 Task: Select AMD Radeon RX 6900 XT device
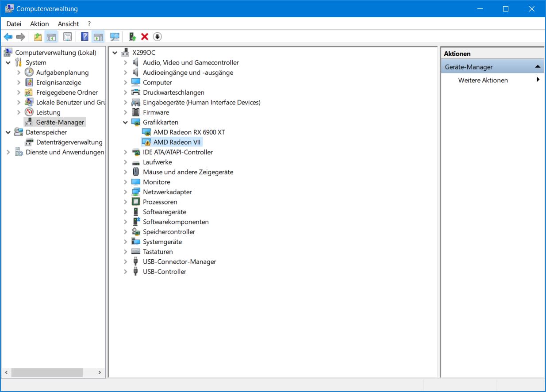(189, 132)
